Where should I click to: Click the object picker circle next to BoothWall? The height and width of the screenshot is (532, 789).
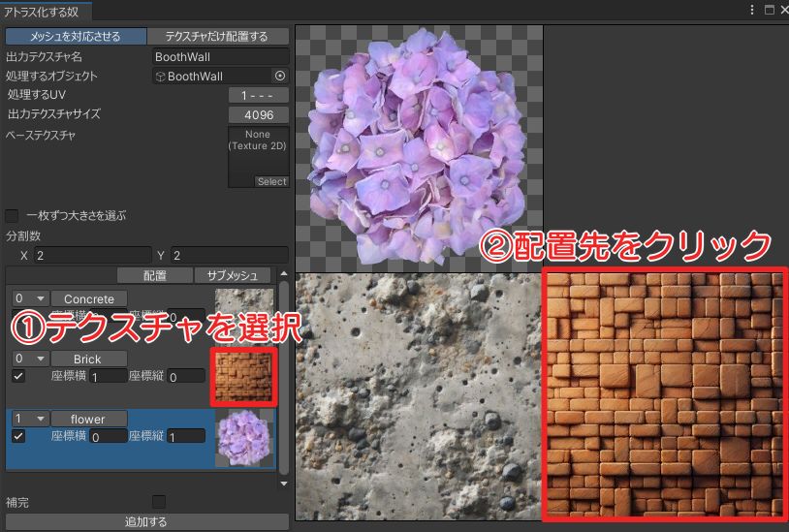[280, 76]
